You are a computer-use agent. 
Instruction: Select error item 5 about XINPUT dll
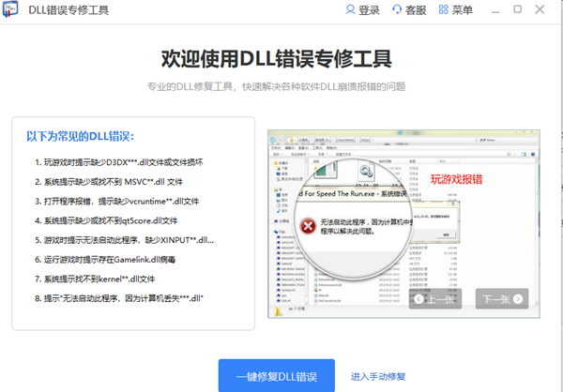tap(124, 240)
